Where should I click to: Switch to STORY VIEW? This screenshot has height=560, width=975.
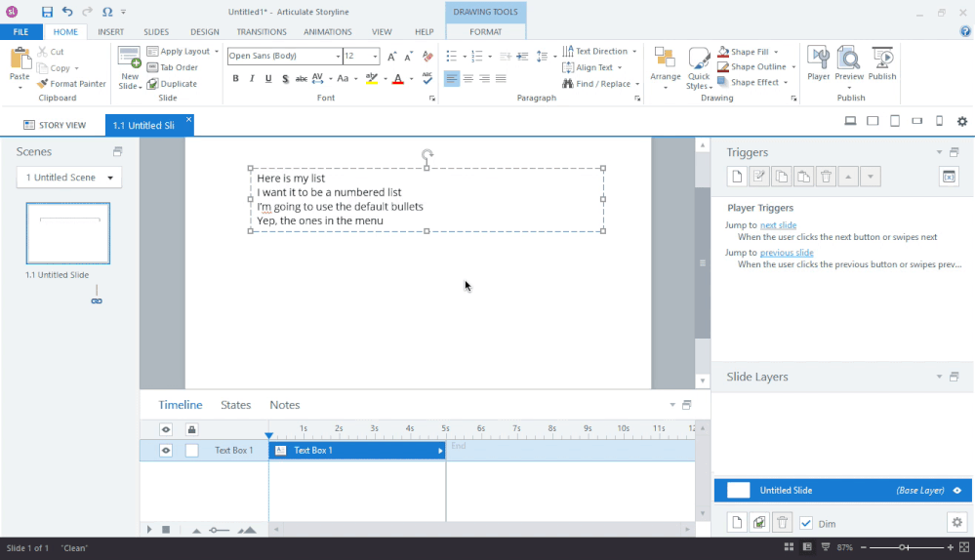click(x=55, y=125)
